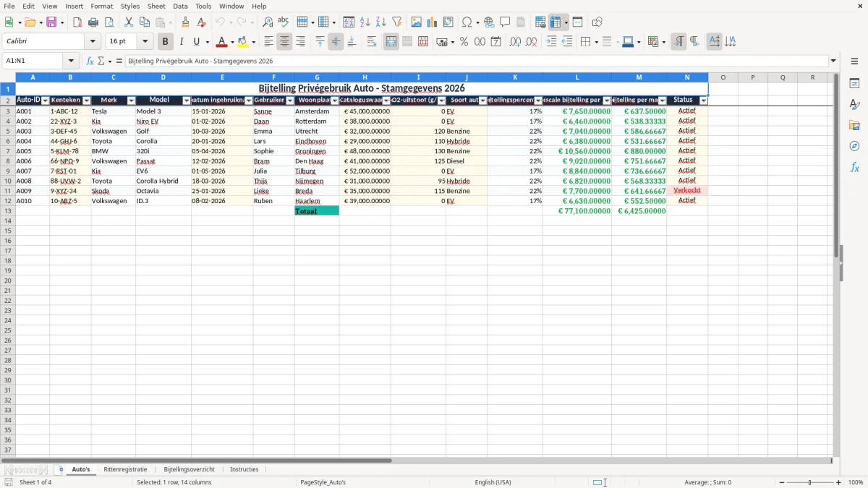Open the Status column filter dropdown
Image resolution: width=868 pixels, height=488 pixels.
click(x=703, y=100)
